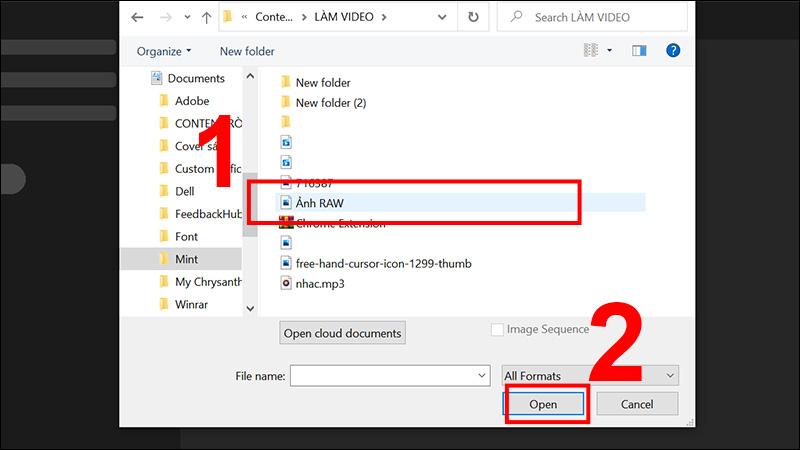
Task: Expand the address bar path dropdown
Action: tap(442, 17)
